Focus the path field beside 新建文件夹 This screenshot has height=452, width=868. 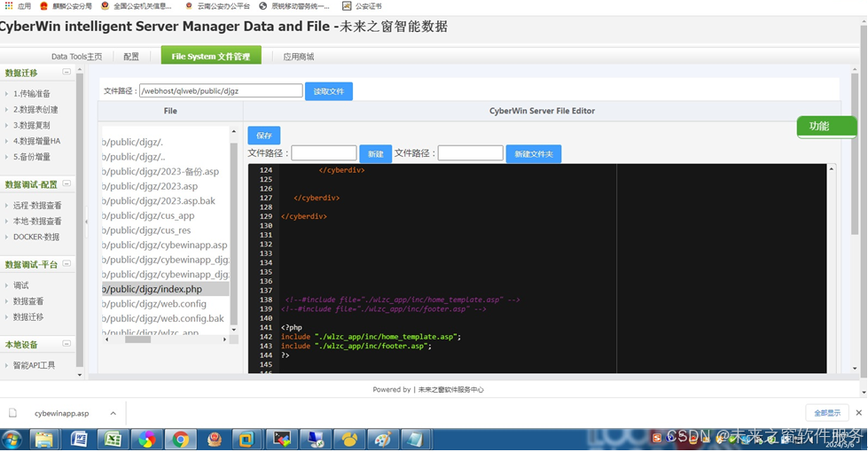click(x=471, y=153)
